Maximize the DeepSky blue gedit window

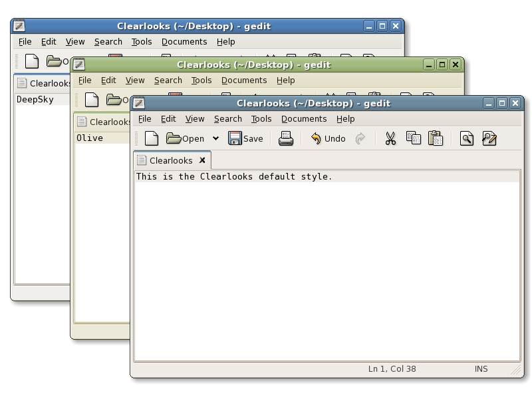click(382, 26)
